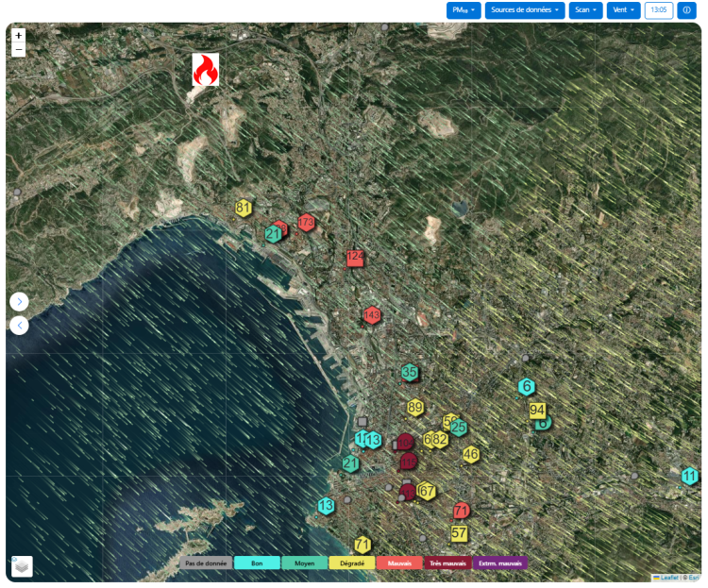Open the Sources de données dropdown
This screenshot has height=588, width=708.
(x=525, y=10)
